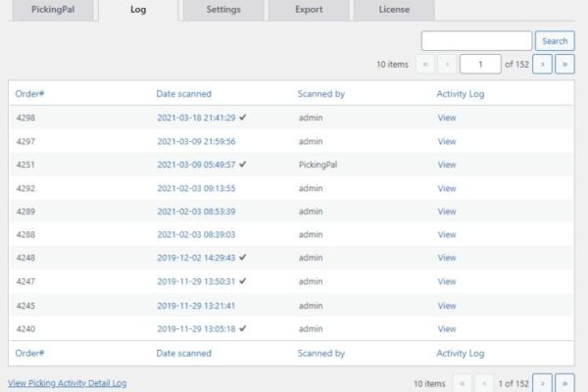Image resolution: width=588 pixels, height=392 pixels.
Task: Jump to last page via top double-arrow
Action: tap(564, 65)
